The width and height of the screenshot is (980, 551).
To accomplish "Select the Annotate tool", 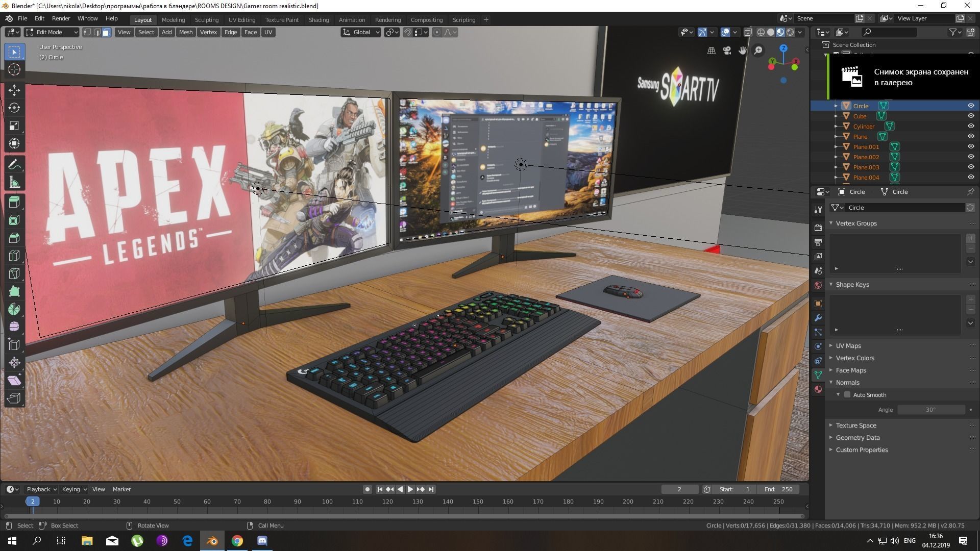I will (14, 164).
